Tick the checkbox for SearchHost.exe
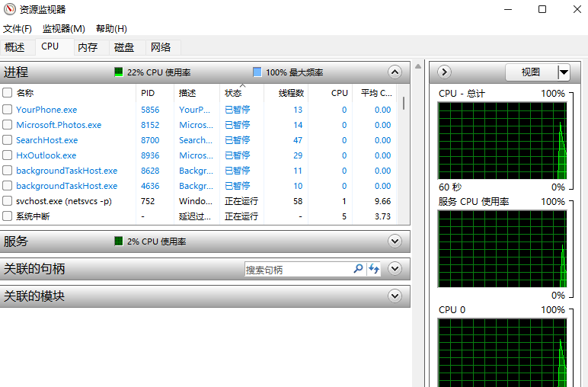The image size is (588, 387). pyautogui.click(x=8, y=140)
